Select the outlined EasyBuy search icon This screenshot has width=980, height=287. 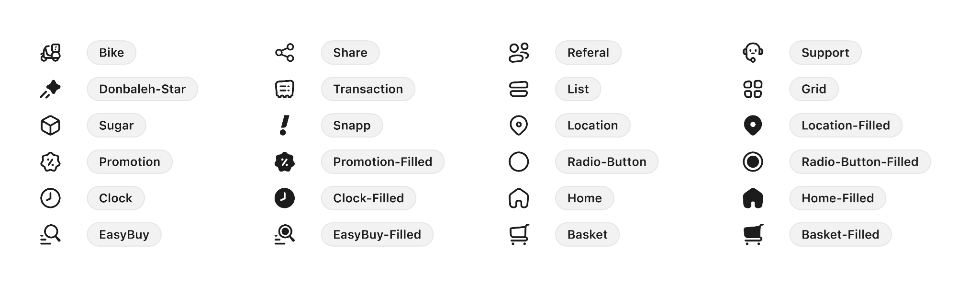pos(50,234)
